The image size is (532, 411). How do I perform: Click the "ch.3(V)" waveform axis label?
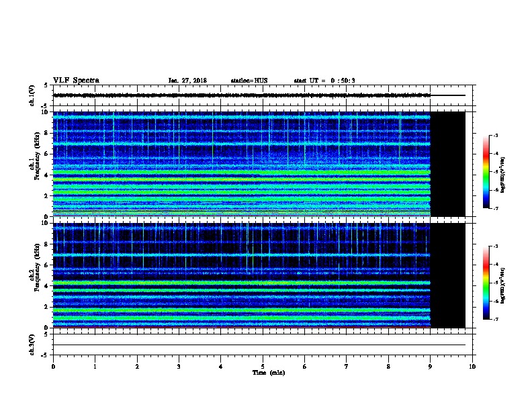pyautogui.click(x=32, y=345)
